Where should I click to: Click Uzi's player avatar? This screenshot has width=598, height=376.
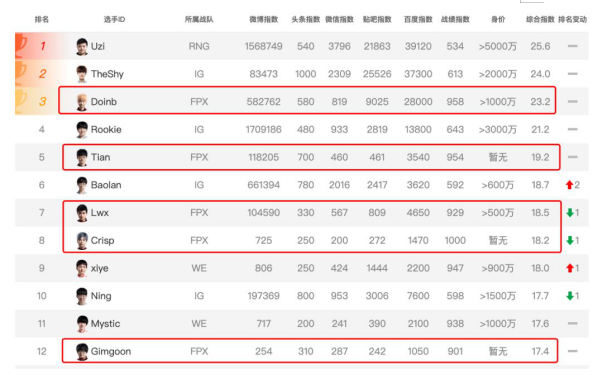[82, 47]
